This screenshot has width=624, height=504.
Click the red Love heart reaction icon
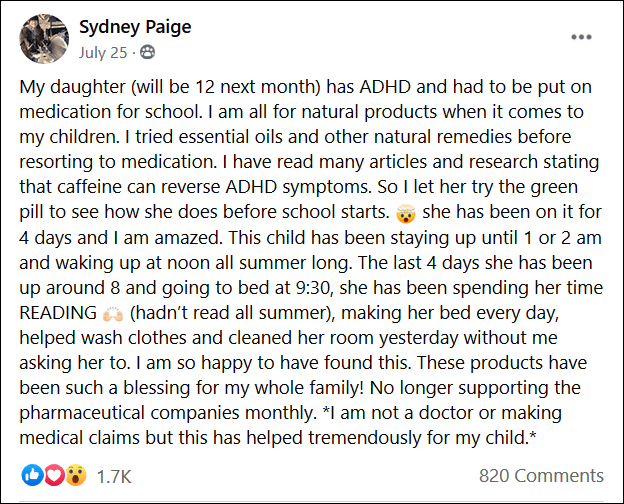(x=54, y=475)
